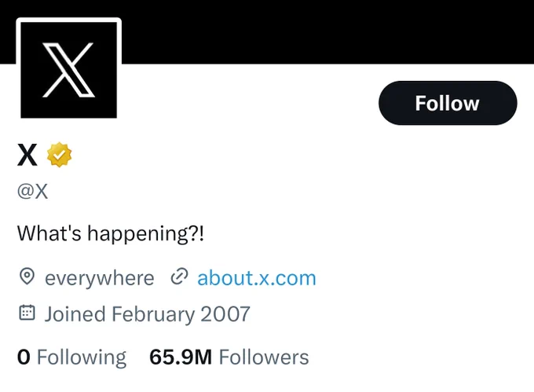
Task: Click the bold 0 following count
Action: click(24, 357)
